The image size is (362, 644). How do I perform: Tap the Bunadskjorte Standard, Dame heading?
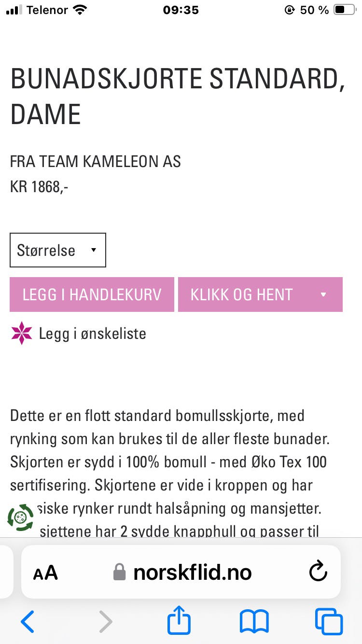coord(178,97)
